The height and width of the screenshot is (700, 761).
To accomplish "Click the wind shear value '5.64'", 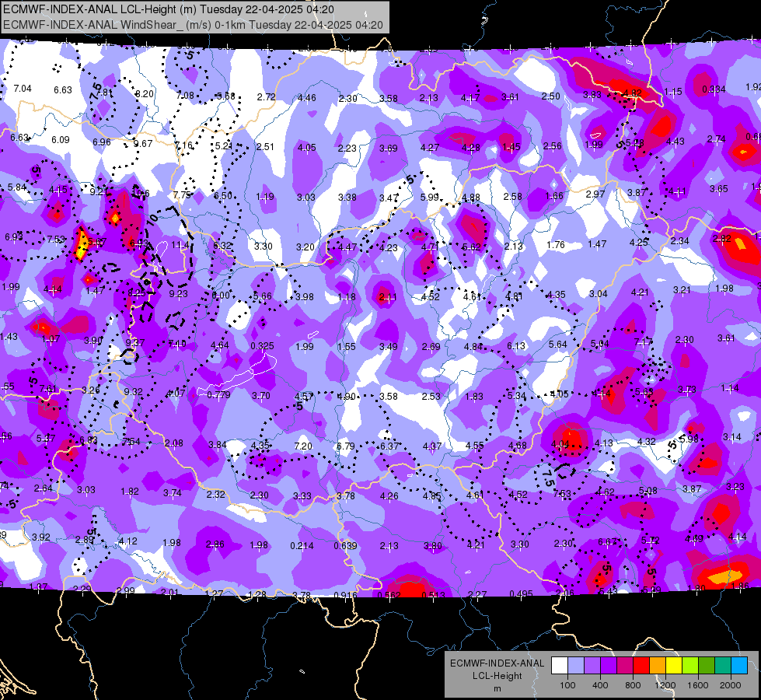I will (557, 345).
